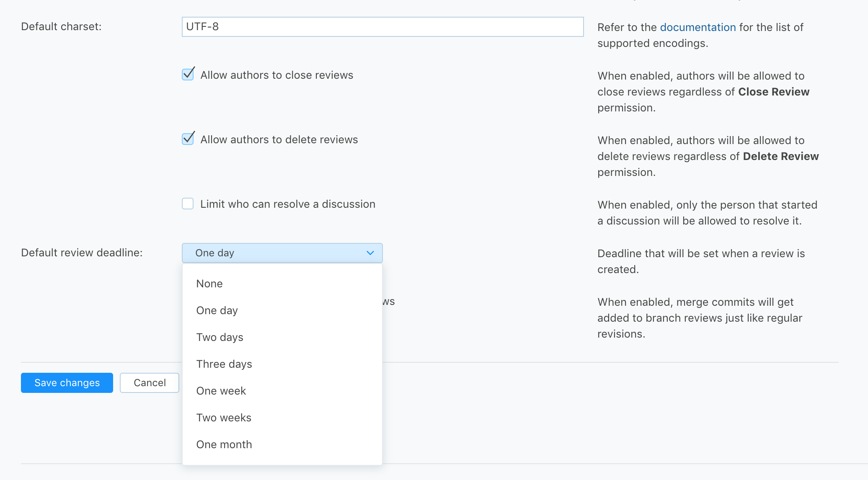Select Three days deadline option

click(x=282, y=364)
